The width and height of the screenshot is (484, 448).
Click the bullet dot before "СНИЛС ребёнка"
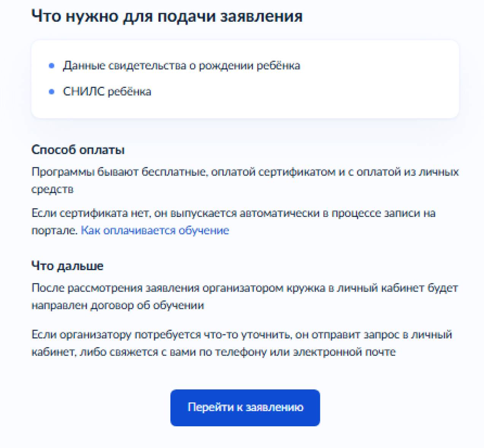(x=52, y=92)
